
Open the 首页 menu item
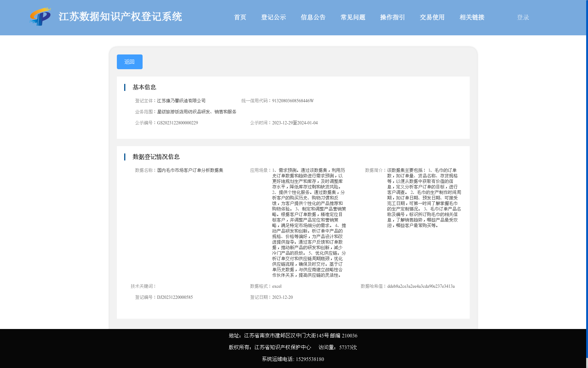(240, 17)
